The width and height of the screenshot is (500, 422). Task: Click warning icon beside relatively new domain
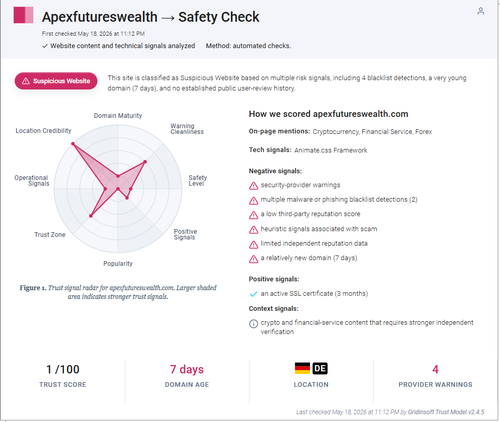pyautogui.click(x=253, y=259)
